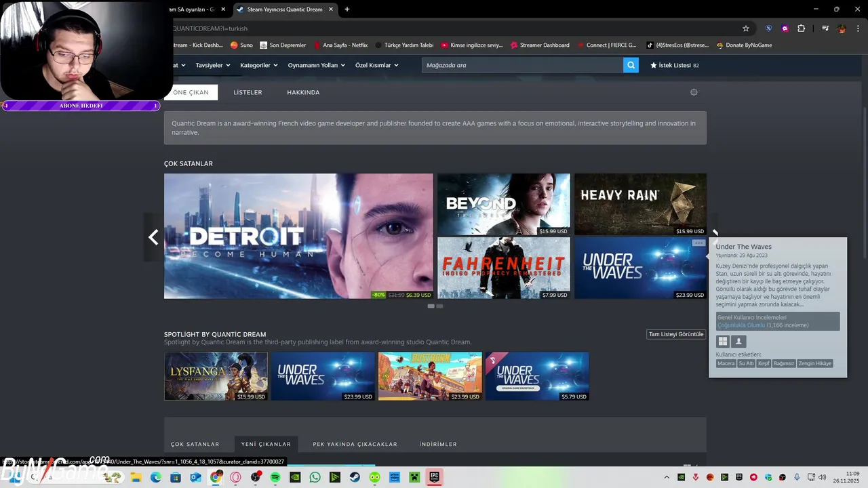Open the Chrome profile avatar
The image size is (868, 488).
pyautogui.click(x=842, y=28)
